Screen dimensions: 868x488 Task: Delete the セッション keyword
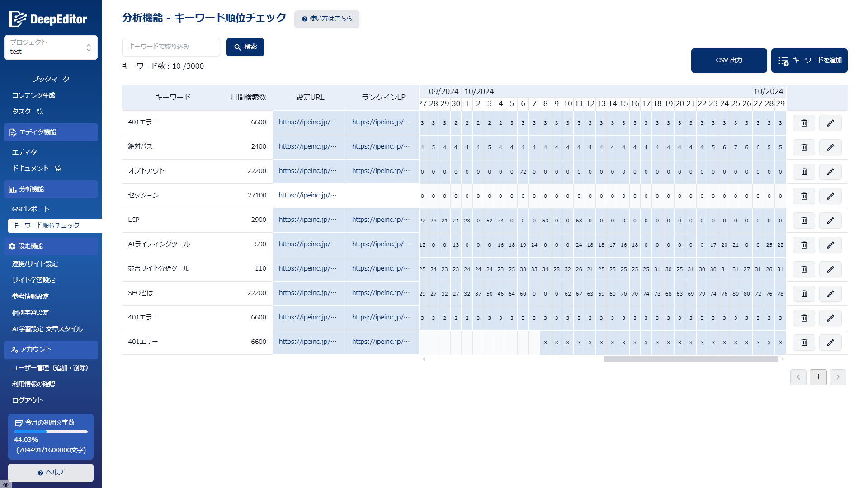point(804,196)
